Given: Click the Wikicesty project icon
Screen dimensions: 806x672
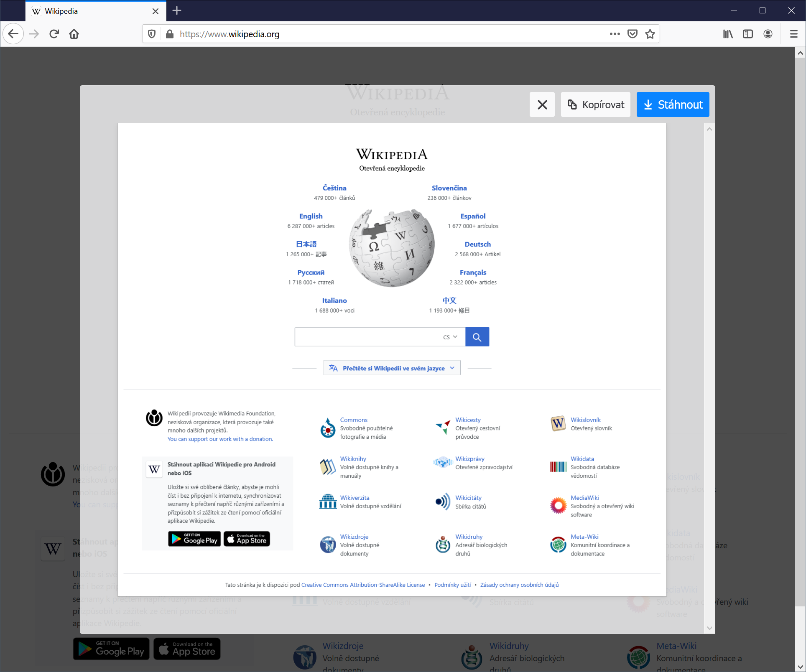Looking at the screenshot, I should pos(443,427).
